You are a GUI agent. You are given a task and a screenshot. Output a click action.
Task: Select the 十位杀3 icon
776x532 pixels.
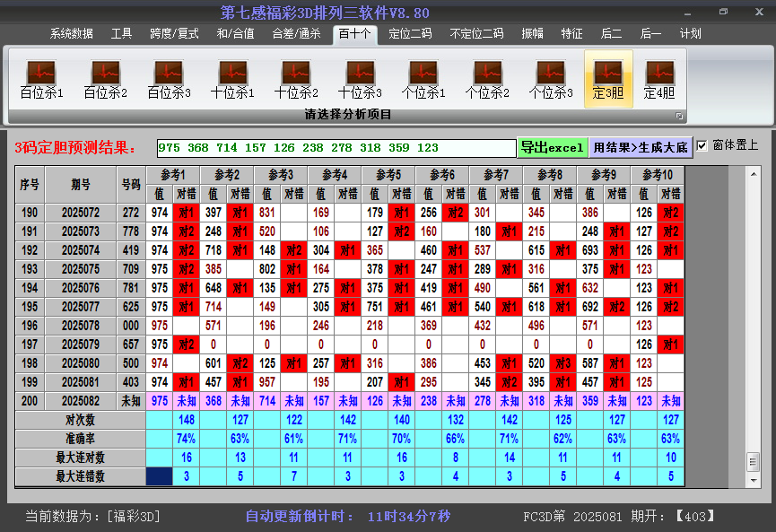[360, 79]
